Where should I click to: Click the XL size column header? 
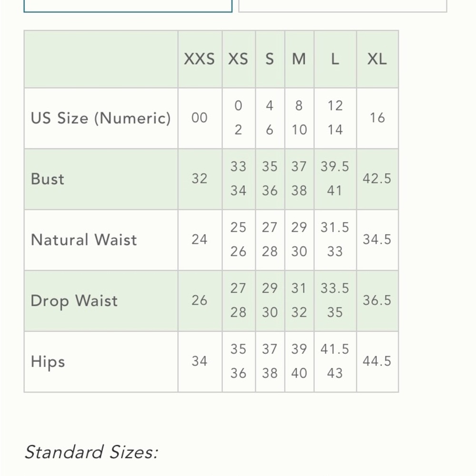[x=377, y=59]
